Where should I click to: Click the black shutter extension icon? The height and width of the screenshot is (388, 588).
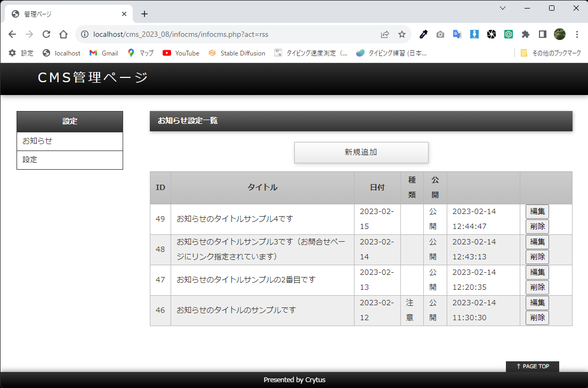(x=492, y=34)
